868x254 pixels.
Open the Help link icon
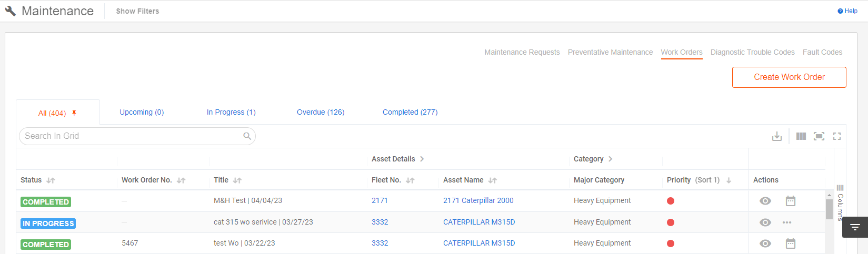click(840, 11)
